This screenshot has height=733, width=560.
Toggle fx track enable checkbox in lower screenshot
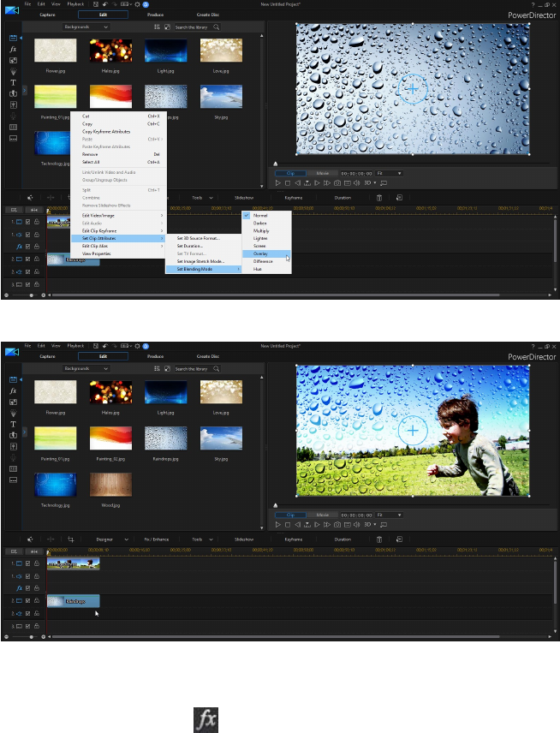point(27,588)
